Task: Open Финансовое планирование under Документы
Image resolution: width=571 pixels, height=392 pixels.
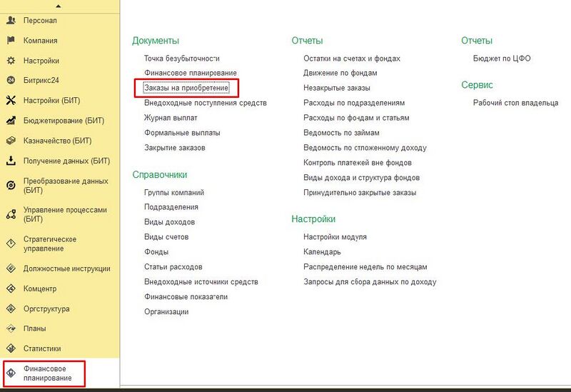Action: coord(191,73)
